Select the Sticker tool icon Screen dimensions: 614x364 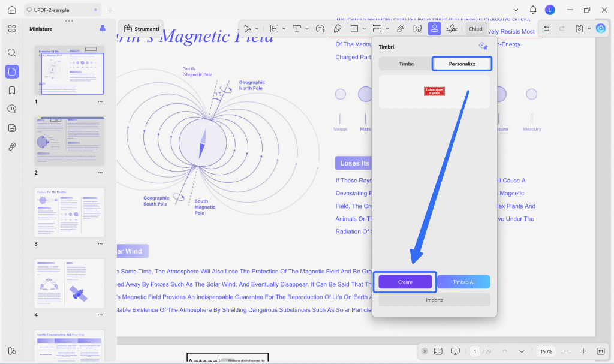pos(417,29)
